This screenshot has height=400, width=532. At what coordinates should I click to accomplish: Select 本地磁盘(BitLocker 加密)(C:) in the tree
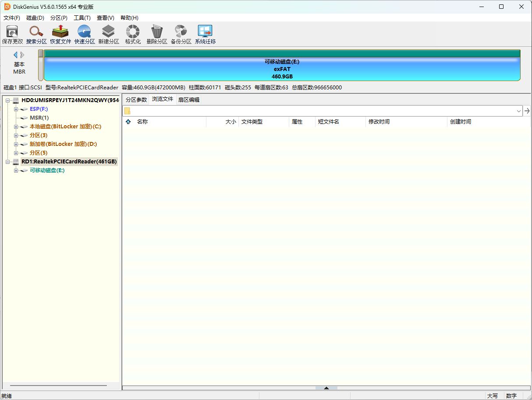pos(65,127)
